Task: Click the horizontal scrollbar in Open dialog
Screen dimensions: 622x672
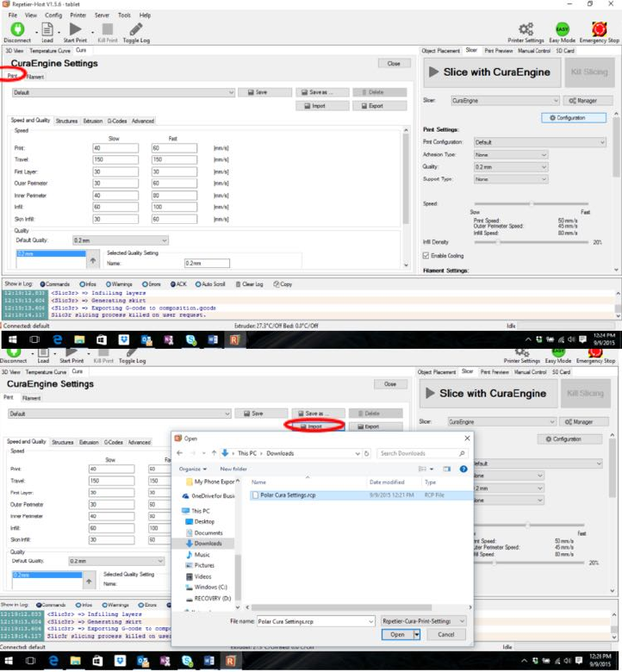Action: (x=341, y=607)
